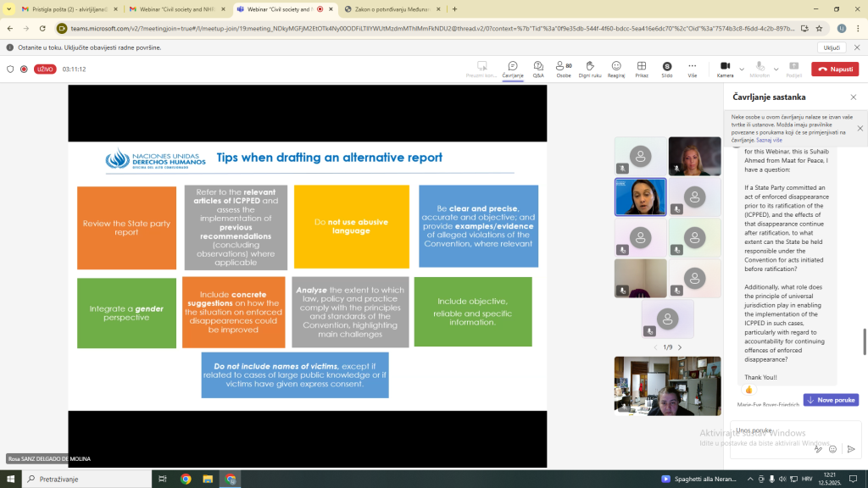868x488 pixels.
Task: Jump to Nove poruke new messages
Action: pyautogui.click(x=831, y=400)
